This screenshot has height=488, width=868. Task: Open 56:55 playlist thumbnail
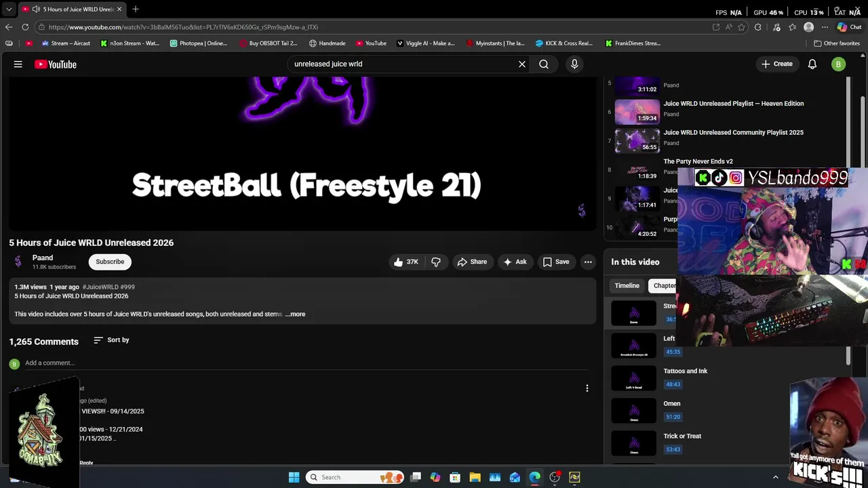[637, 141]
